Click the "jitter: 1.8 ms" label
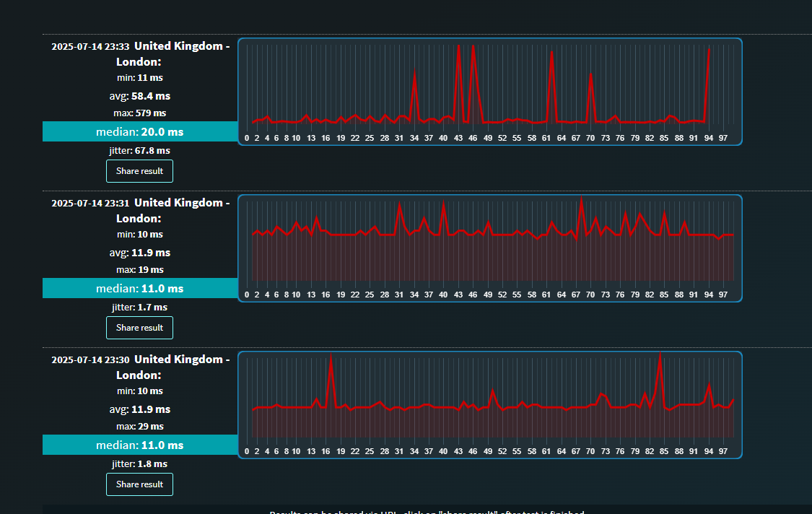812x514 pixels. point(139,463)
